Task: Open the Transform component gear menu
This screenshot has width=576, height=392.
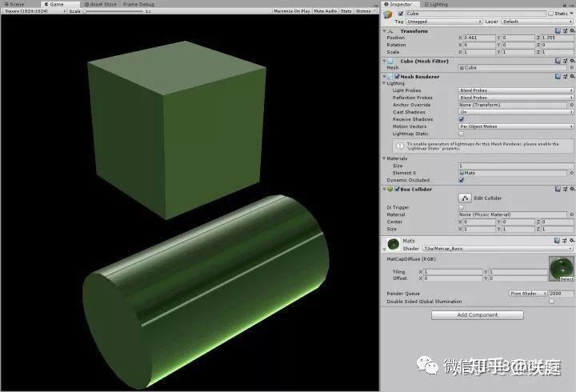Action: (x=572, y=31)
